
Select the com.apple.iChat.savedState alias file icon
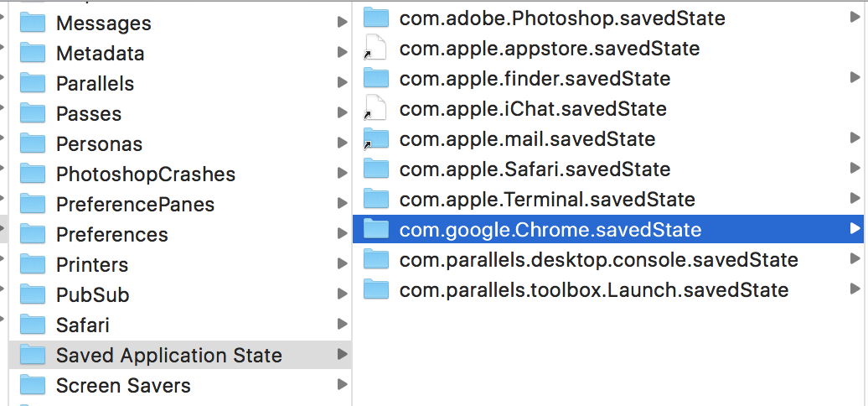376,108
